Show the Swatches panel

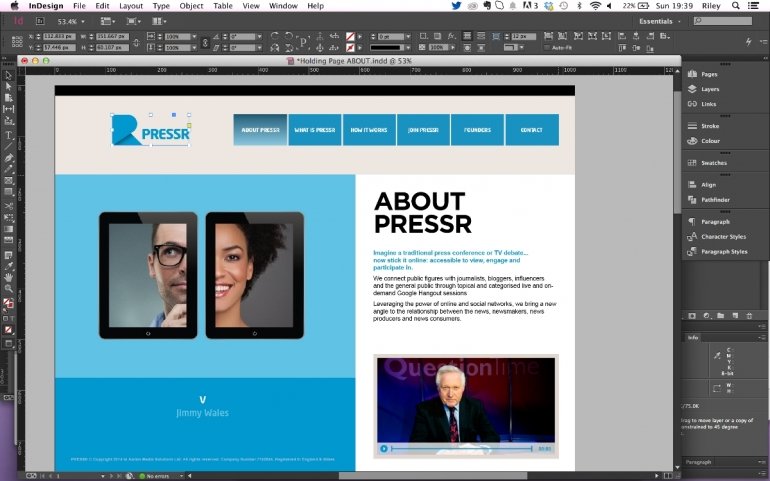(713, 163)
